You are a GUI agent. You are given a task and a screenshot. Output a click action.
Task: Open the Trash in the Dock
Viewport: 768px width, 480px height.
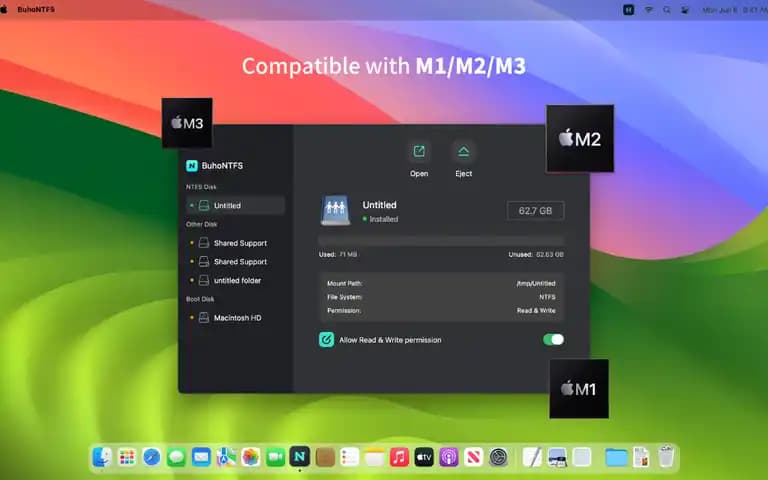666,456
